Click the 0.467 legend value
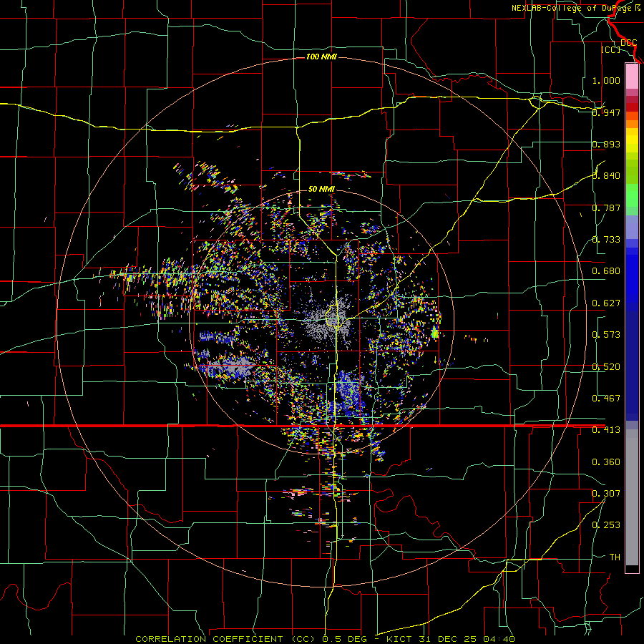644x644 pixels. pyautogui.click(x=606, y=399)
